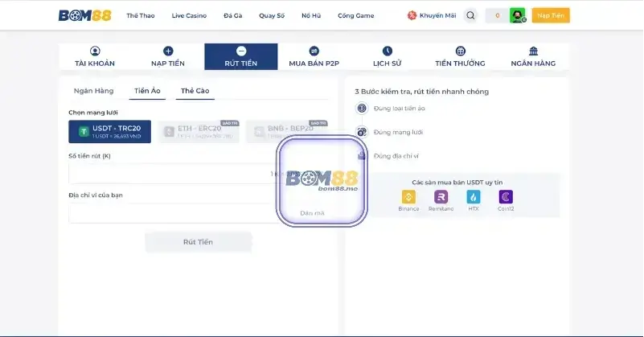Screen dimensions: 644x337
Task: Expand the Live Casino menu
Action: click(x=189, y=15)
